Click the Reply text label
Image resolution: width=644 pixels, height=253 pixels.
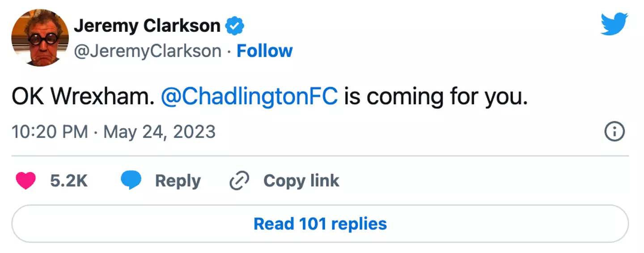click(x=178, y=181)
